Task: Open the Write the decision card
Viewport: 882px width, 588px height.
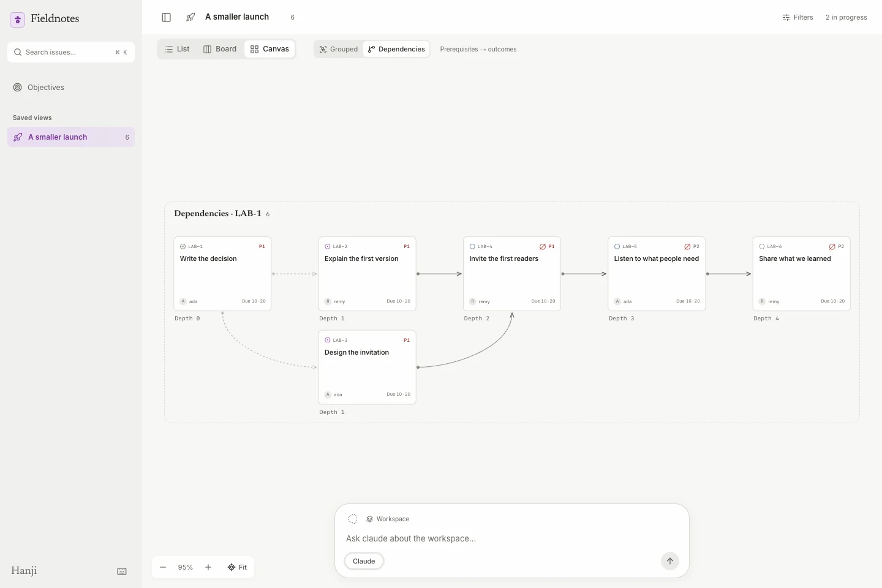Action: (222, 274)
